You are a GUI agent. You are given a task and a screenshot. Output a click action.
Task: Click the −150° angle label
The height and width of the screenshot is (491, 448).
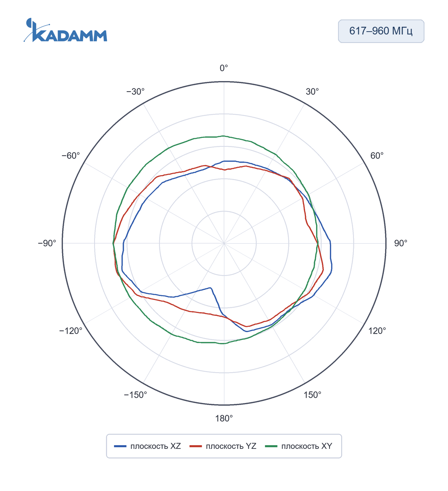point(136,395)
